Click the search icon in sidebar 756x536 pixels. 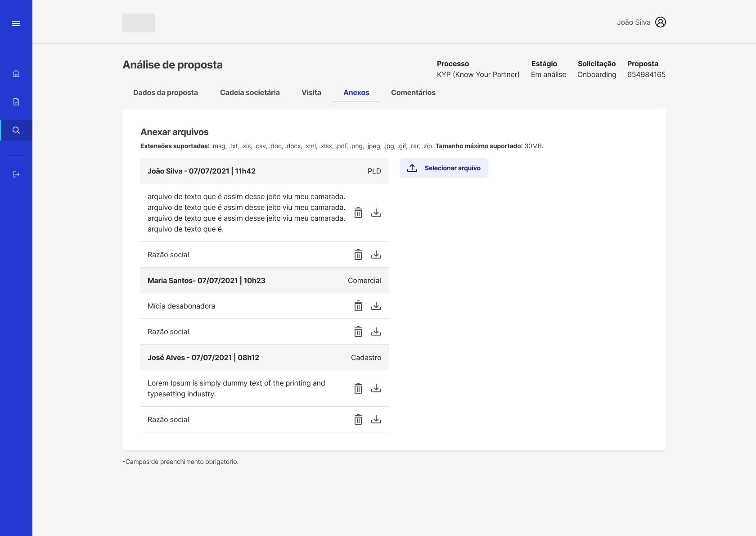tap(16, 130)
